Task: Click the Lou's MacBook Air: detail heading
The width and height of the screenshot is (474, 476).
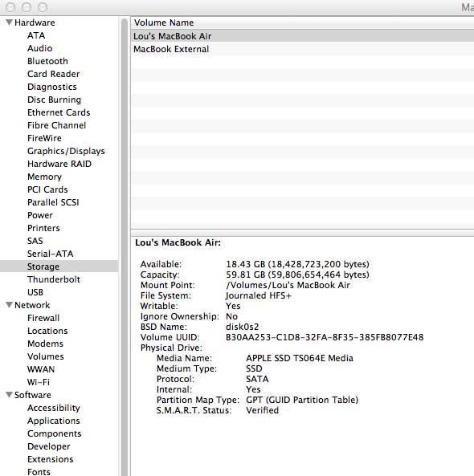Action: coord(178,242)
